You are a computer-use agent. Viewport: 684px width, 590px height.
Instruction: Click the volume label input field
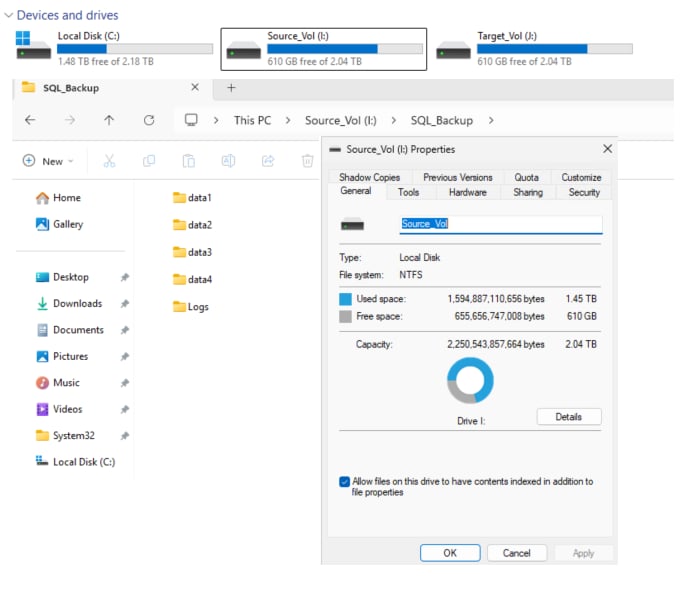pos(501,224)
